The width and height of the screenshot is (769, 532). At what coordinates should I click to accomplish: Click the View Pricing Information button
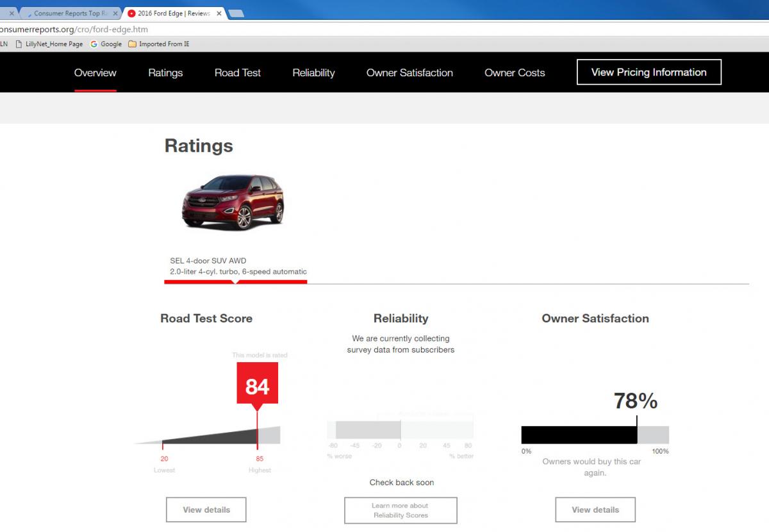pyautogui.click(x=649, y=72)
